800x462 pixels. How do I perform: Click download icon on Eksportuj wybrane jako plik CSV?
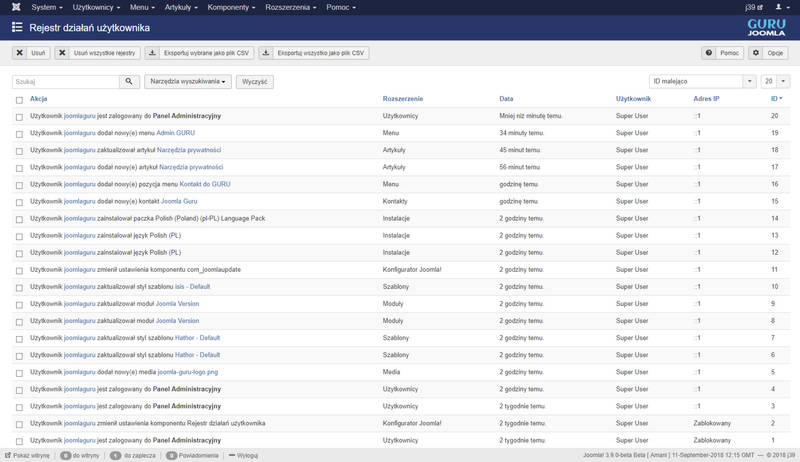click(152, 53)
